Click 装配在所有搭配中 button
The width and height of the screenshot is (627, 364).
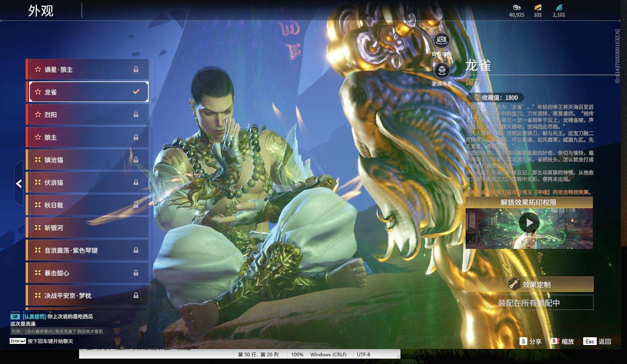pyautogui.click(x=529, y=303)
